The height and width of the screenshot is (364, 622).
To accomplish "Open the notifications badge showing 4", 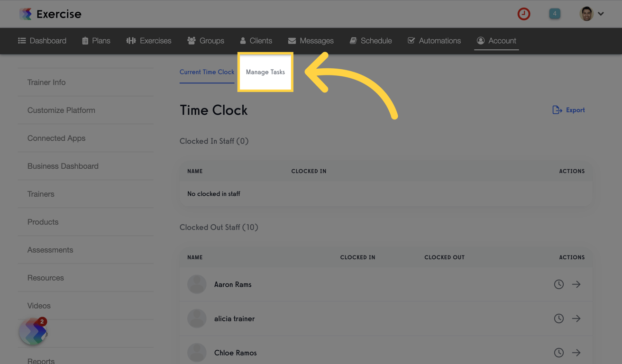I will [555, 14].
